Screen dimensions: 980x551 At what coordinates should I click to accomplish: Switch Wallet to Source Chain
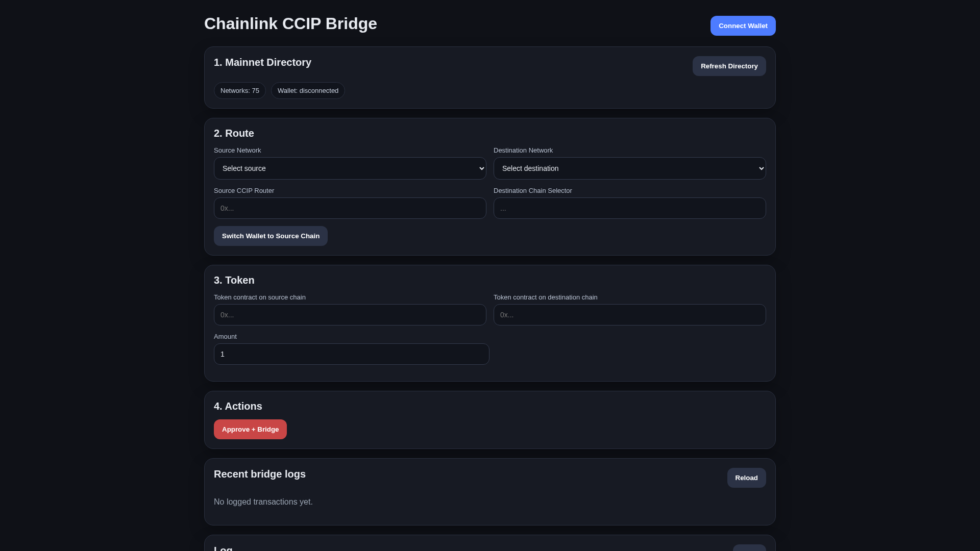pyautogui.click(x=271, y=236)
